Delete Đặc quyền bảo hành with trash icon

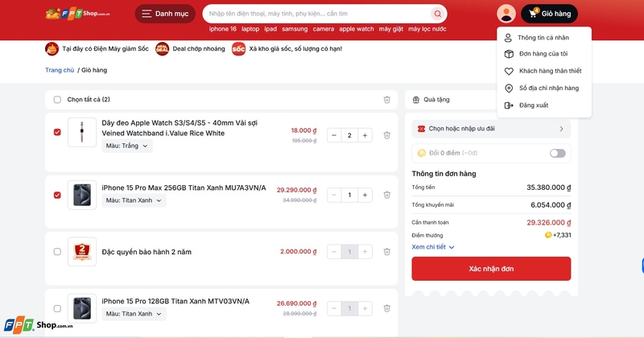(x=387, y=252)
